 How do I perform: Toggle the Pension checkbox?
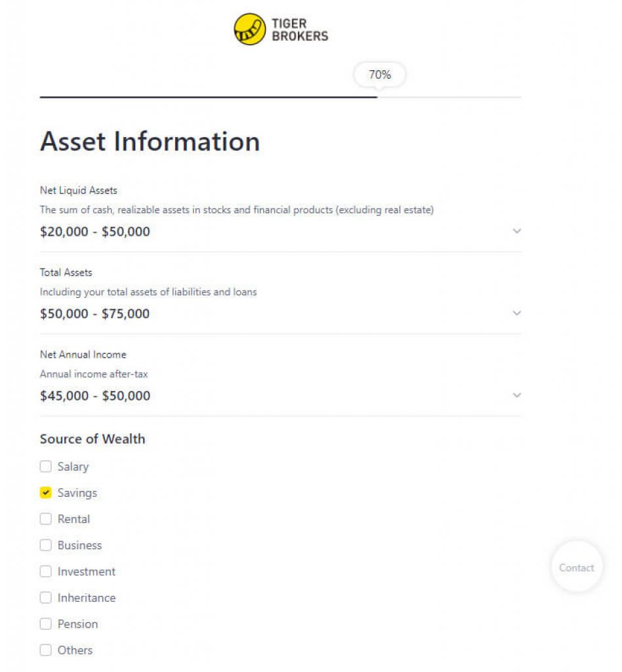click(x=45, y=624)
